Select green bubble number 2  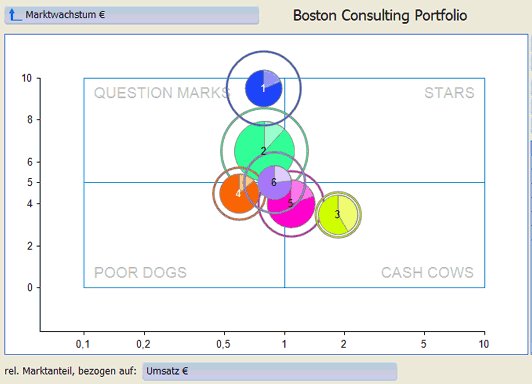tap(264, 151)
